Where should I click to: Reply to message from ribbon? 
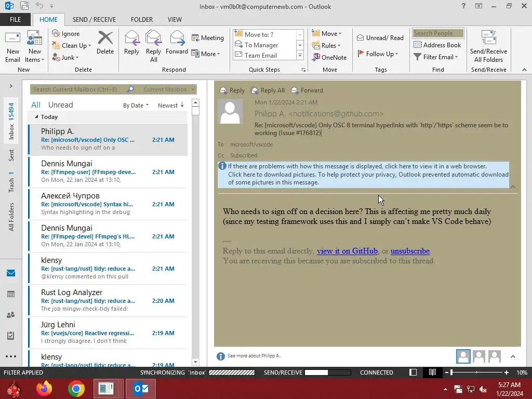pyautogui.click(x=131, y=43)
